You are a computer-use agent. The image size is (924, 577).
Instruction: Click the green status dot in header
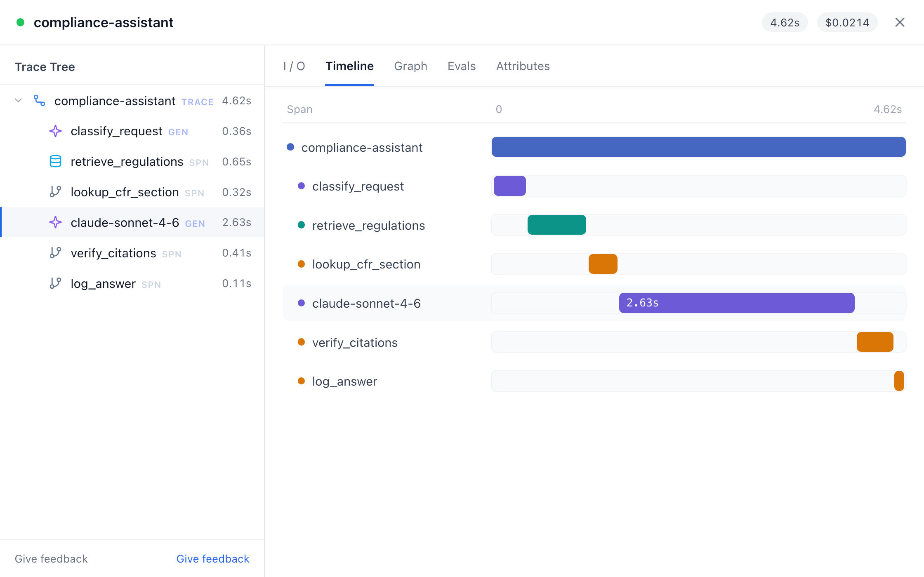pos(20,22)
